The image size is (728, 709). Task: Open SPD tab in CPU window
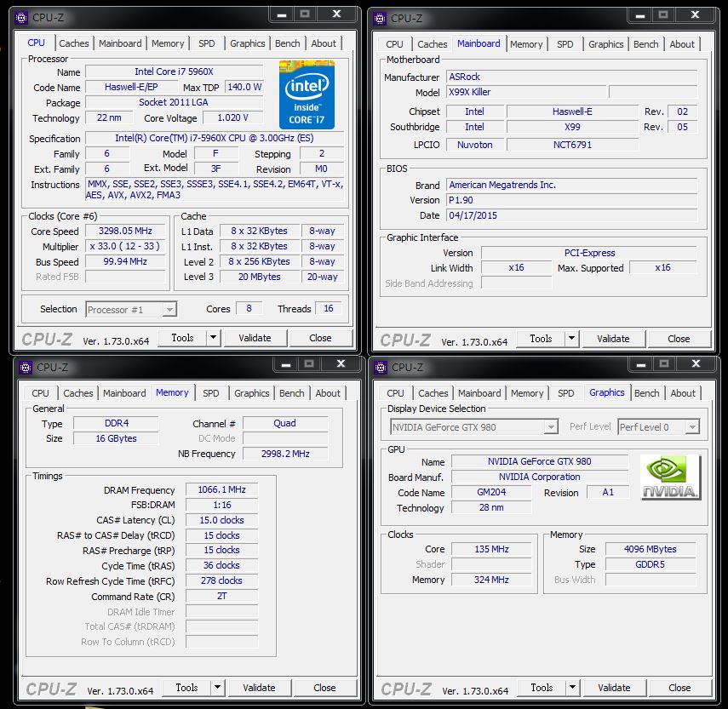207,43
